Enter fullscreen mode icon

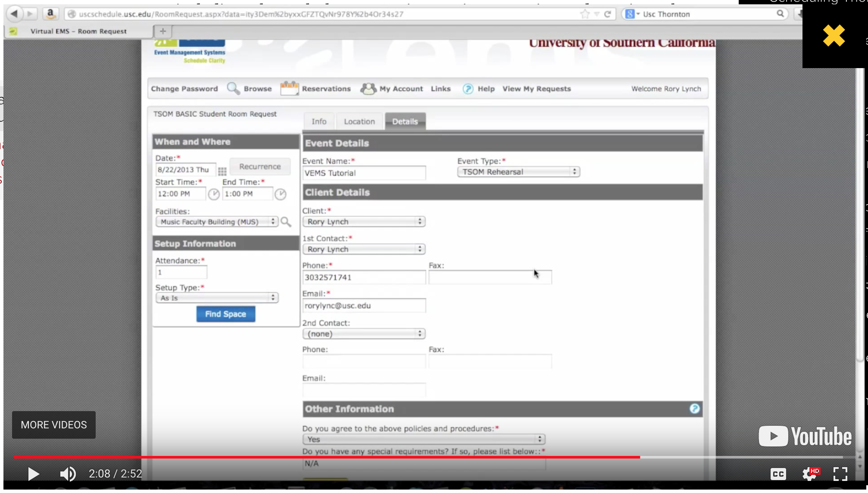[x=840, y=474]
